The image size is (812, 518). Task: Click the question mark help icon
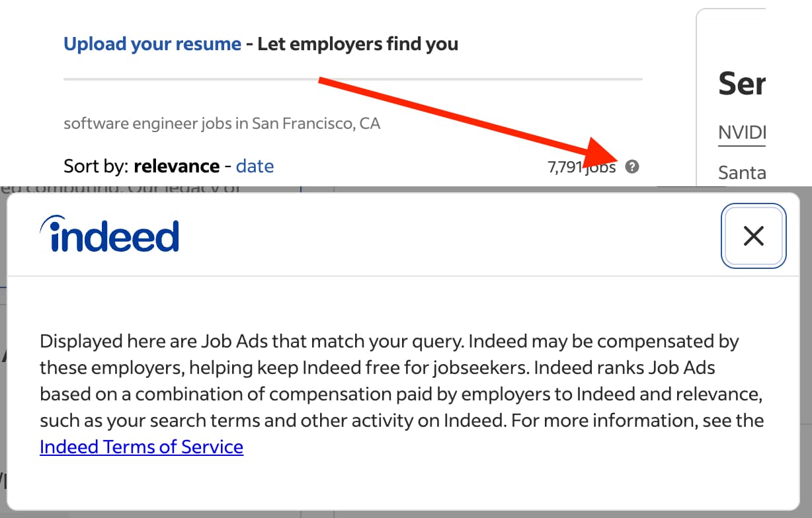[x=632, y=166]
